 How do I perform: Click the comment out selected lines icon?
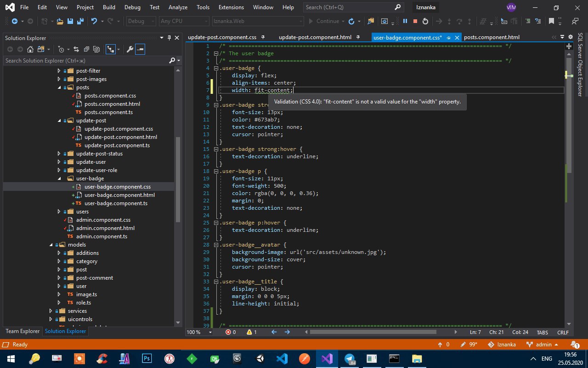pyautogui.click(x=528, y=21)
